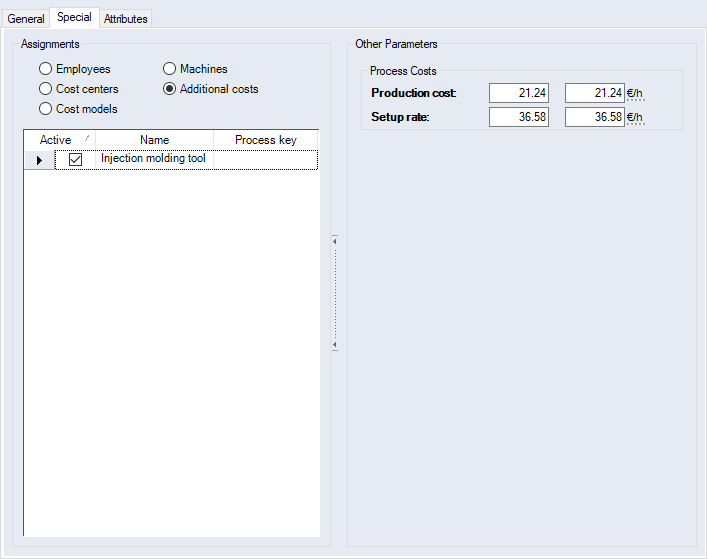Click the first Production cost input field
707x559 pixels.
coord(518,93)
